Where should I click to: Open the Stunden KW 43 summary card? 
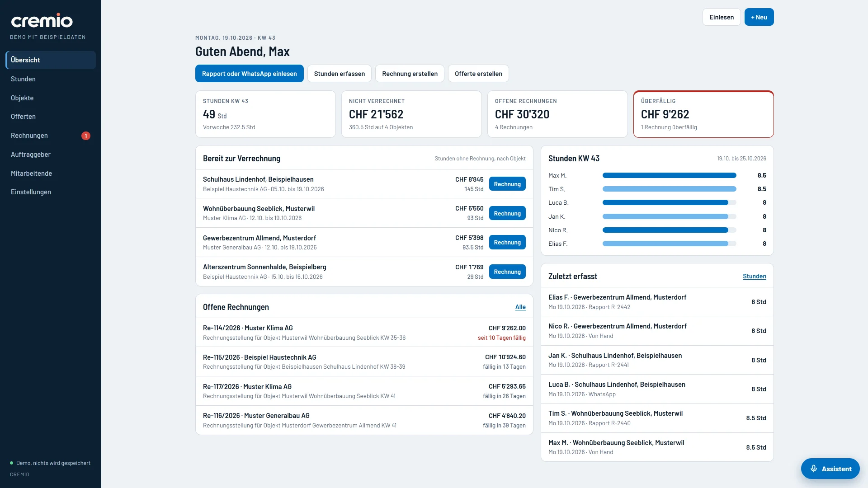[x=265, y=114]
